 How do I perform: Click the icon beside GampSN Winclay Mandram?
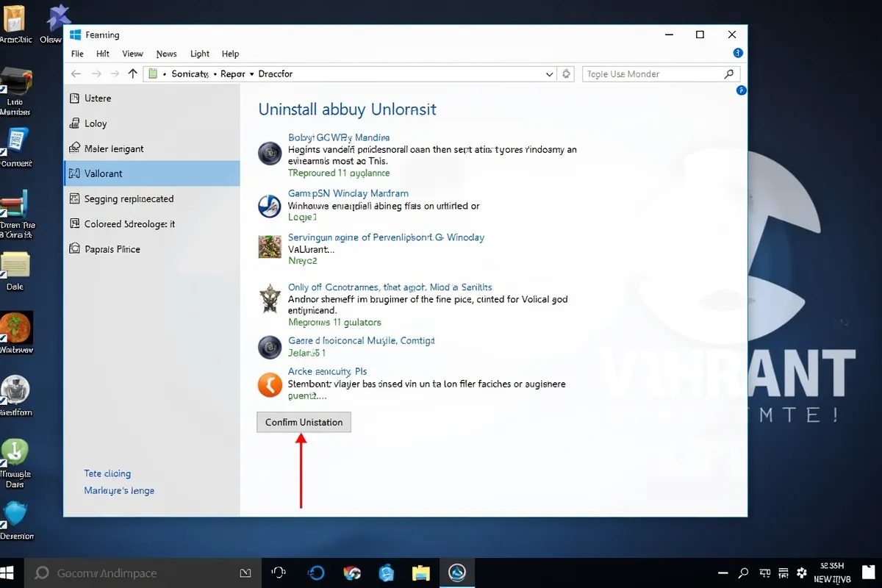pos(270,206)
